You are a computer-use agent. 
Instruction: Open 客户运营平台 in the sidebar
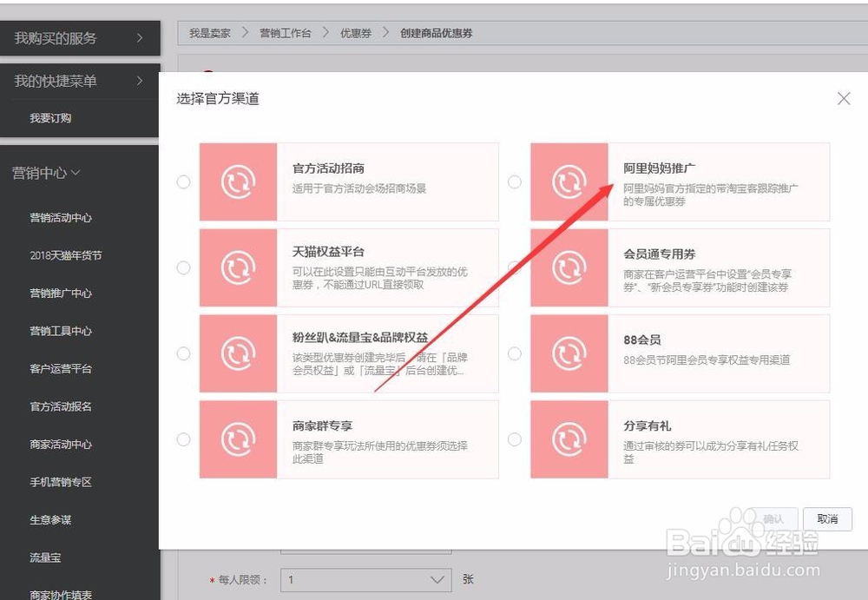pyautogui.click(x=61, y=368)
